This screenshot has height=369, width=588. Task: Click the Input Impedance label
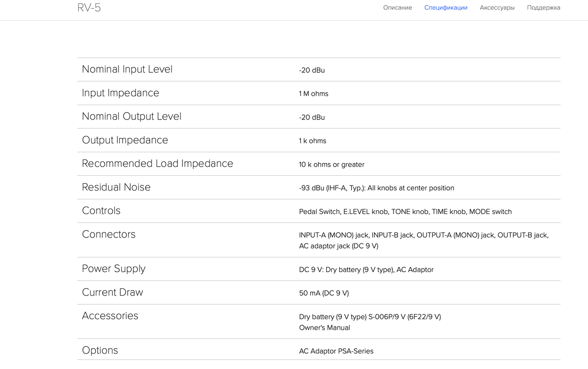click(120, 93)
